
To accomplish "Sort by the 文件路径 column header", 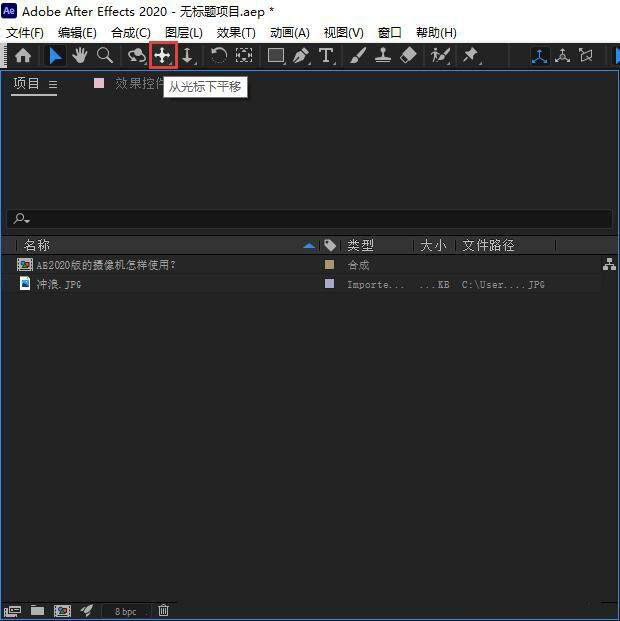I will 488,245.
